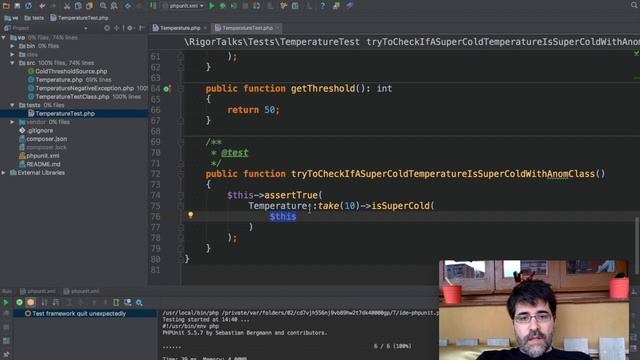The height and width of the screenshot is (360, 640).
Task: Click the Find magnifier icon in the toolbar
Action: click(103, 6)
